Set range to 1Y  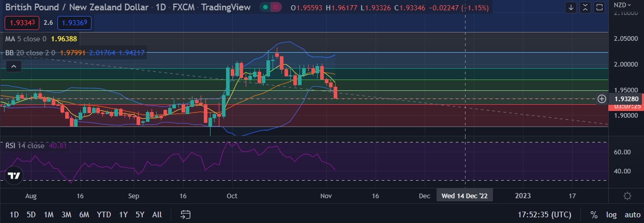123,215
